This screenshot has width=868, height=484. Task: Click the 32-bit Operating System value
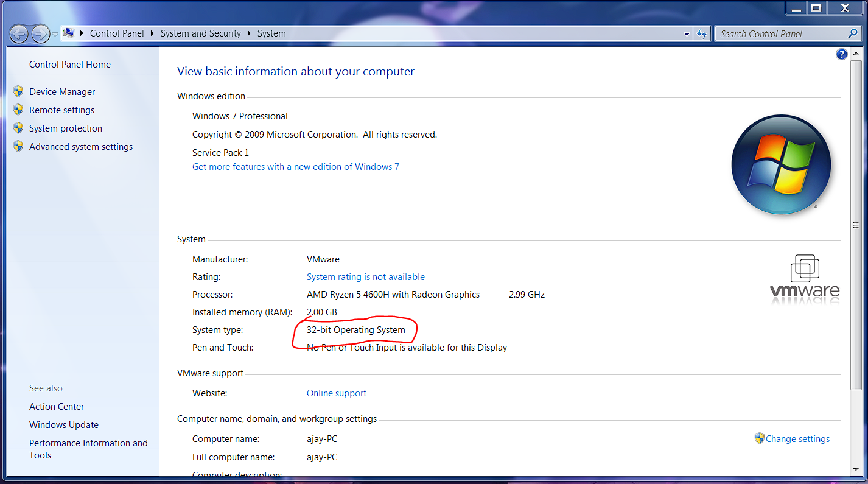pos(356,330)
